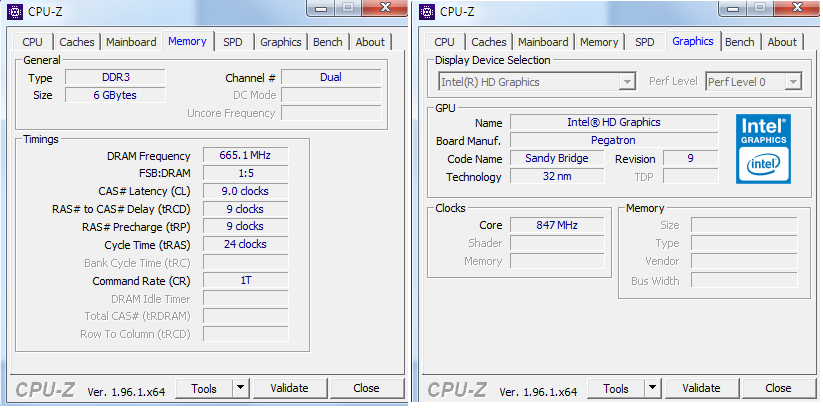Open Display Device Selection dropdown
823x408 pixels.
click(x=536, y=82)
